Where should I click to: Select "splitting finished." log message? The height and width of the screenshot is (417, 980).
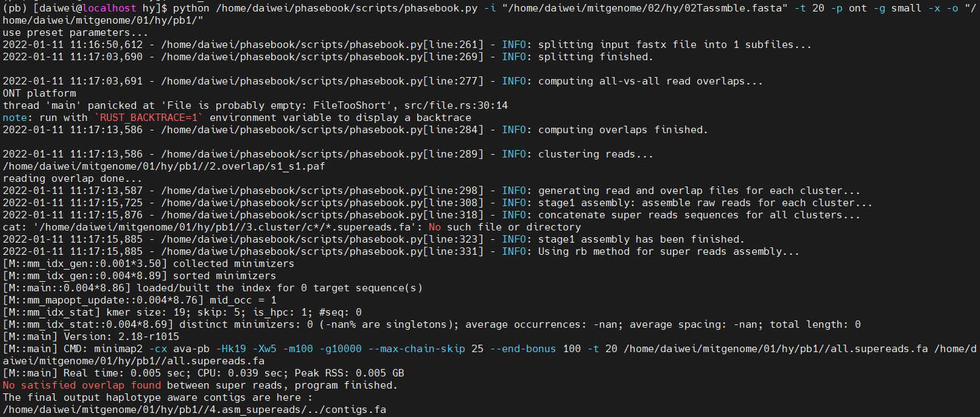point(595,57)
